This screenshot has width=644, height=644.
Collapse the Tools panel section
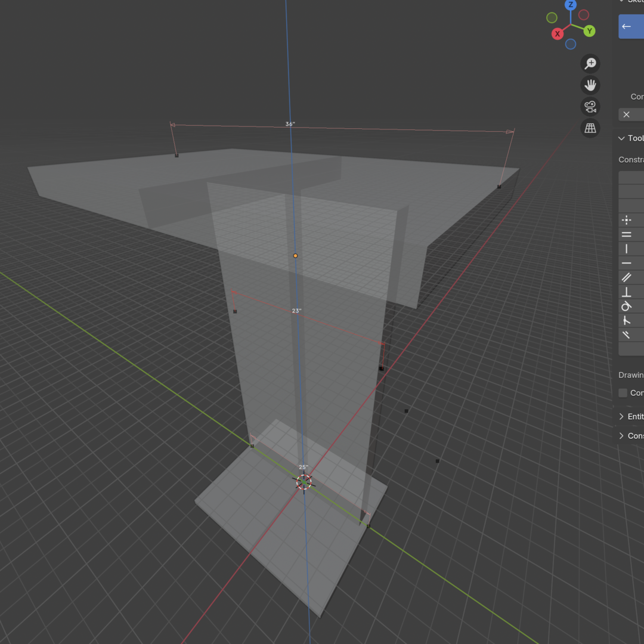tap(622, 138)
